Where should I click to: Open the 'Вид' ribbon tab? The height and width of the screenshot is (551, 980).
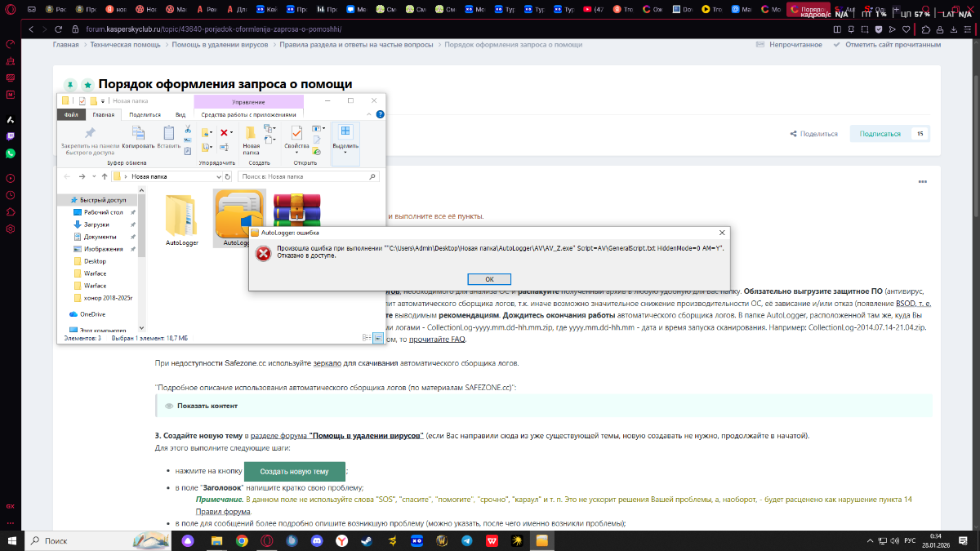pyautogui.click(x=180, y=115)
